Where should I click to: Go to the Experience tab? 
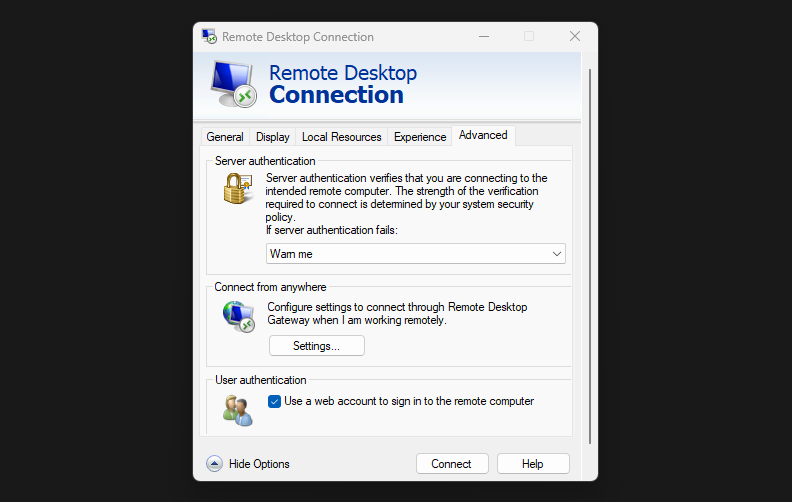click(420, 137)
